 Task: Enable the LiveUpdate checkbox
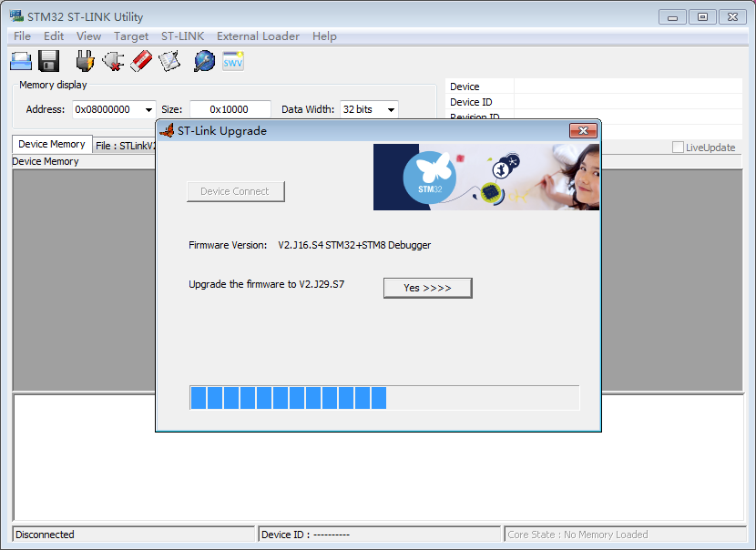(678, 148)
